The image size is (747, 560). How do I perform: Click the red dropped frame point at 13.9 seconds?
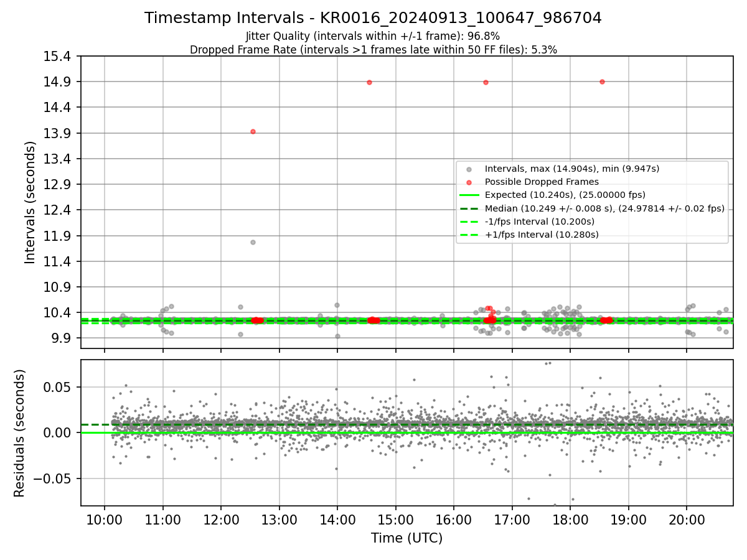point(253,131)
